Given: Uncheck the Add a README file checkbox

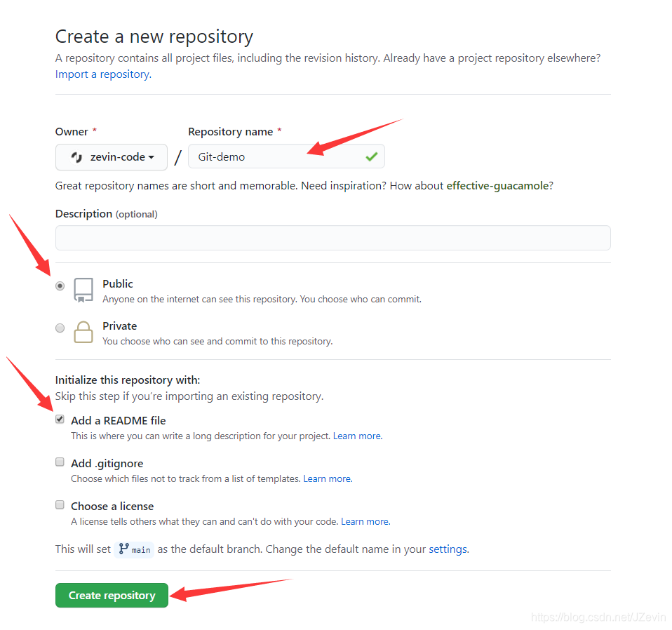Looking at the screenshot, I should tap(60, 419).
